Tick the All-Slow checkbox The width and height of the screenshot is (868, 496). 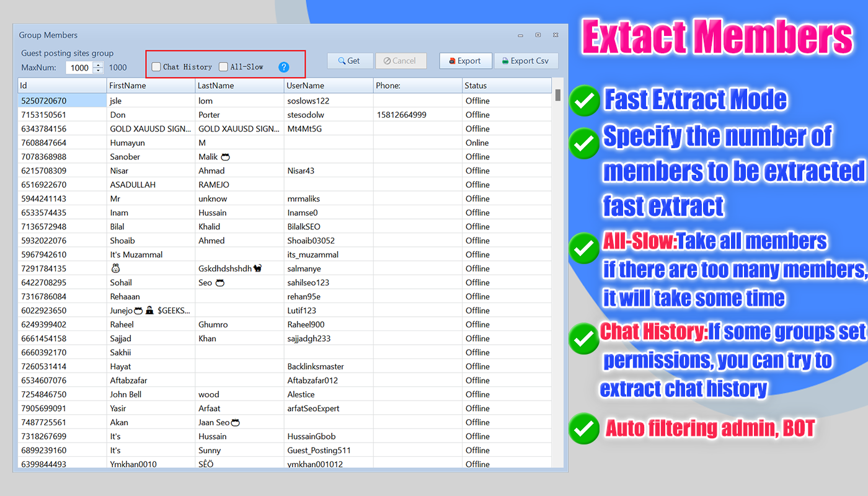223,67
